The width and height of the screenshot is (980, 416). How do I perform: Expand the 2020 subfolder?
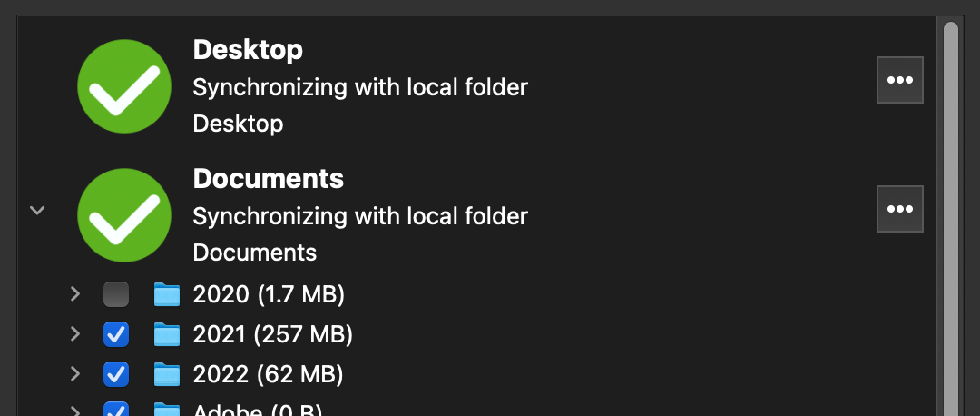pyautogui.click(x=75, y=294)
